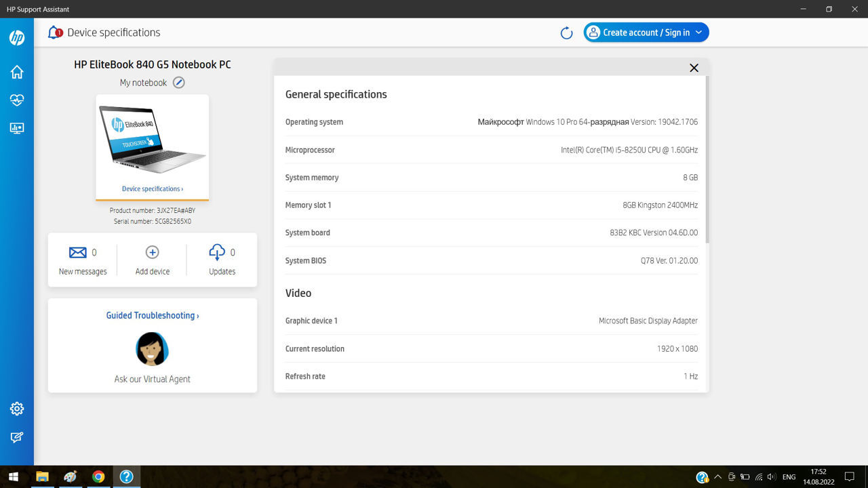Edit the My notebook nickname

[x=178, y=83]
